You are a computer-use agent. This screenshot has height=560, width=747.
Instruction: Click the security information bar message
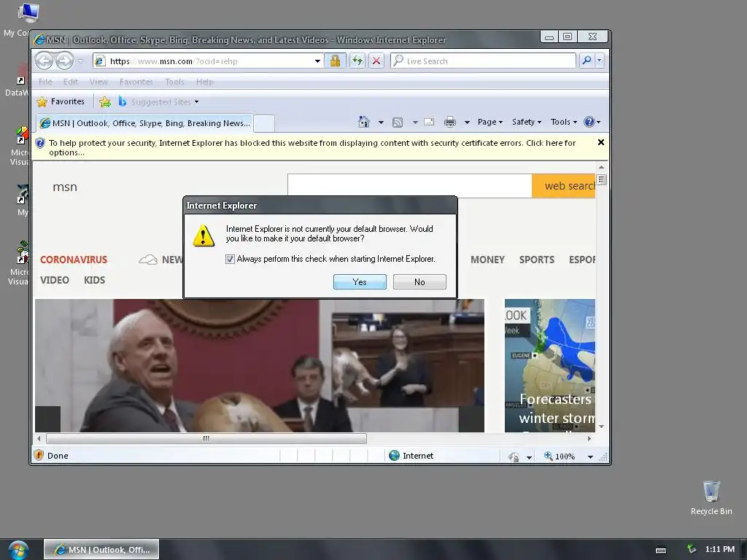[312, 147]
